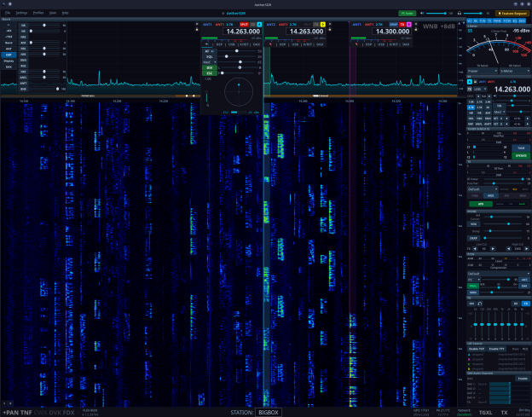Decrease Low Cut with left arrow
532x417 pixels.
point(475,249)
